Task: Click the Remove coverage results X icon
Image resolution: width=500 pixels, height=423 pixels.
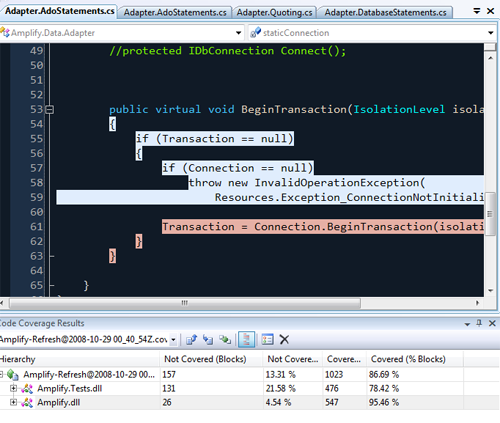Action: pyautogui.click(x=284, y=340)
